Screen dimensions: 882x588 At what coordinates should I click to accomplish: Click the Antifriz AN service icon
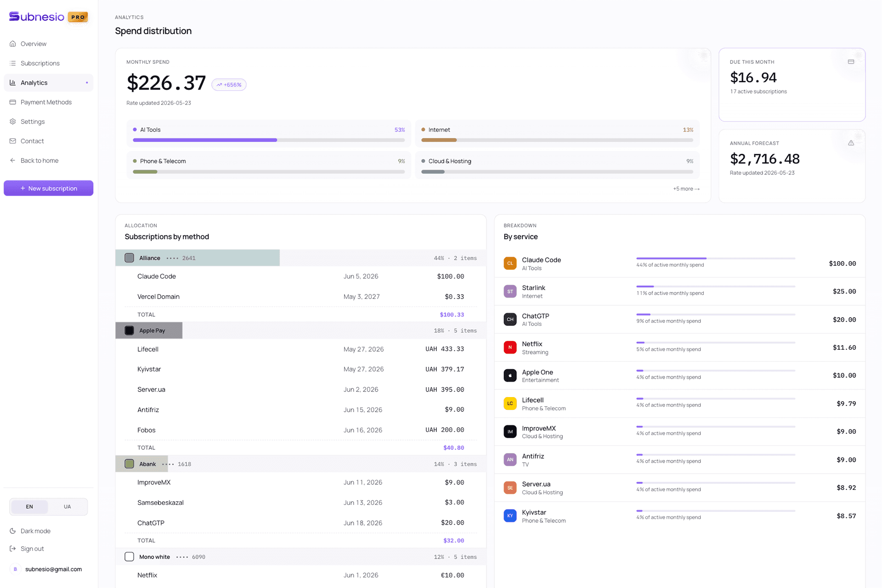point(510,459)
